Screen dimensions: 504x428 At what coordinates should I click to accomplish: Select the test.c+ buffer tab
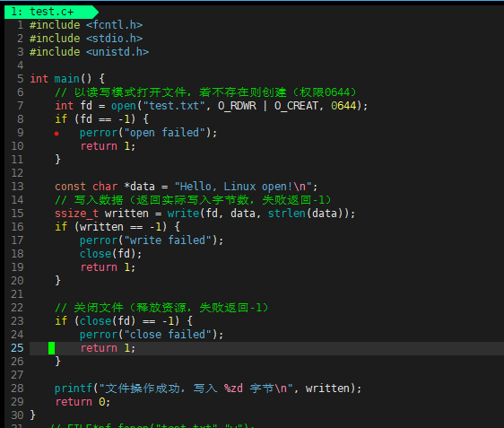[x=51, y=12]
